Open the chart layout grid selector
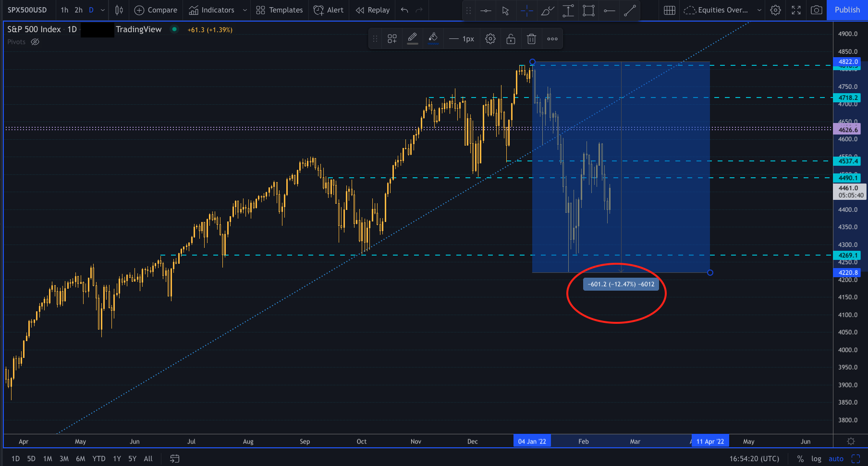The width and height of the screenshot is (868, 466). click(x=669, y=10)
